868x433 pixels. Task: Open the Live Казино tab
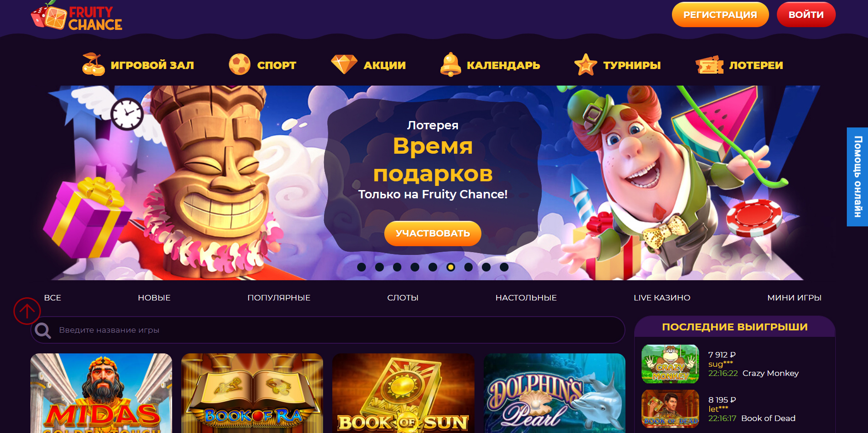click(x=662, y=298)
